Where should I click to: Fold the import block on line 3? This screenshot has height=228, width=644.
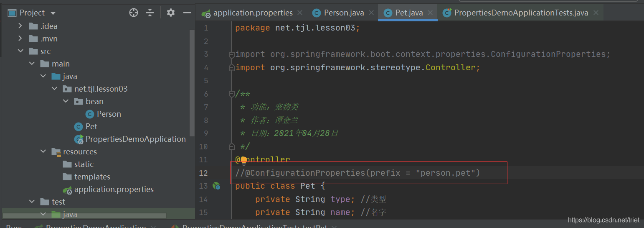pyautogui.click(x=232, y=54)
